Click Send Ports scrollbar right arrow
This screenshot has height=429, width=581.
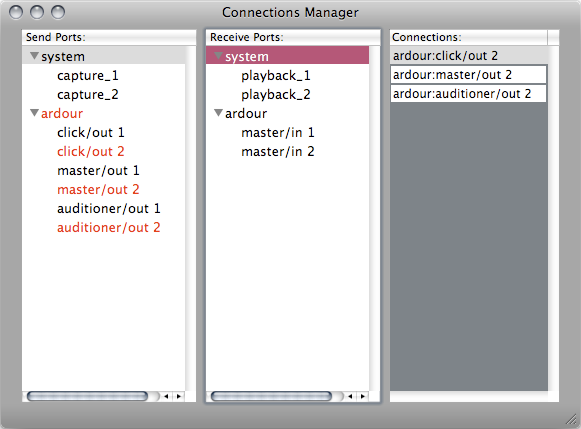(x=179, y=396)
